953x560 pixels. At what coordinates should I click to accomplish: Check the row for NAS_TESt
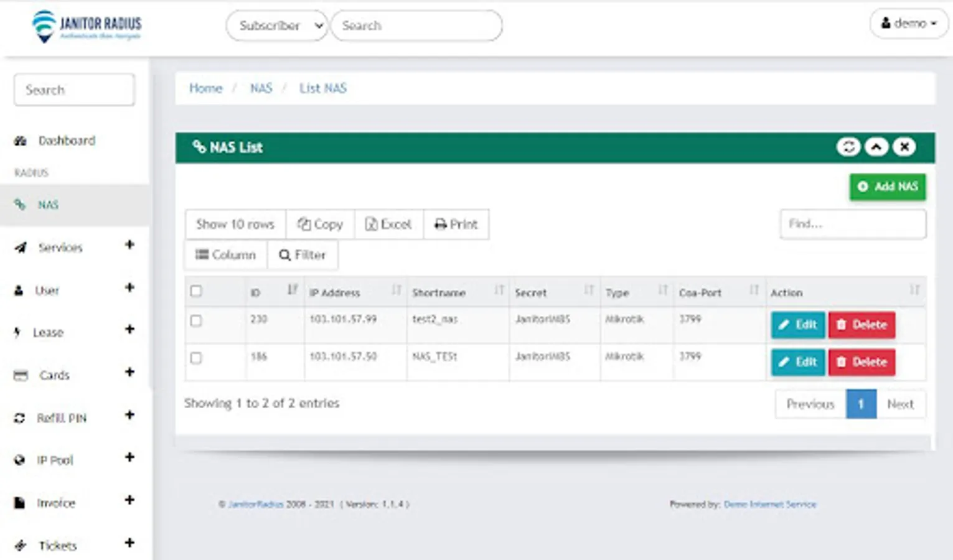[x=196, y=358]
